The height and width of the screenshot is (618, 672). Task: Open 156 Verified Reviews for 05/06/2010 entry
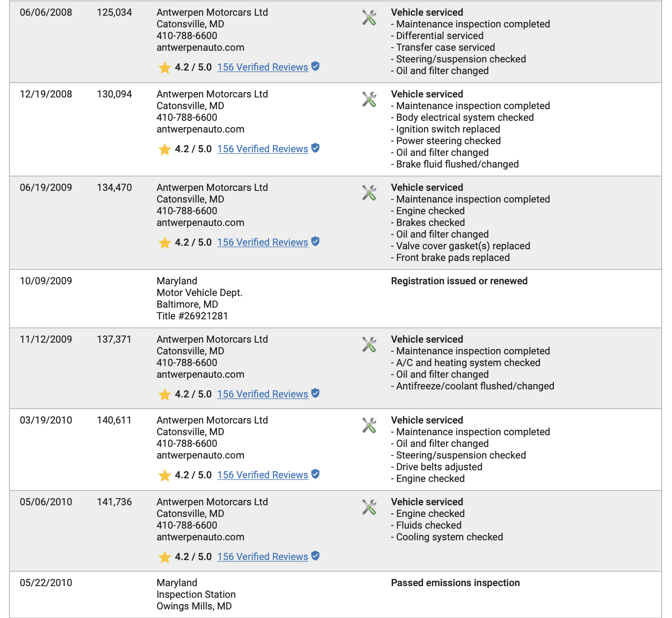pos(263,557)
